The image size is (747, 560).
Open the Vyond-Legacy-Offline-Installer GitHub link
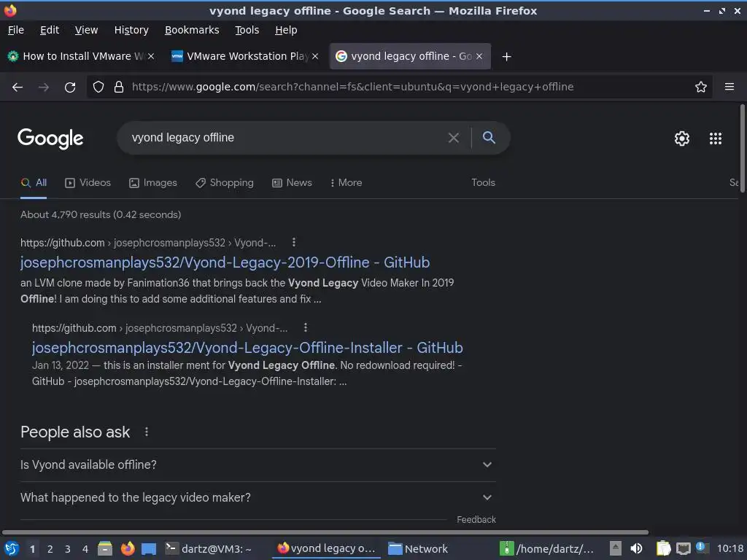click(247, 348)
